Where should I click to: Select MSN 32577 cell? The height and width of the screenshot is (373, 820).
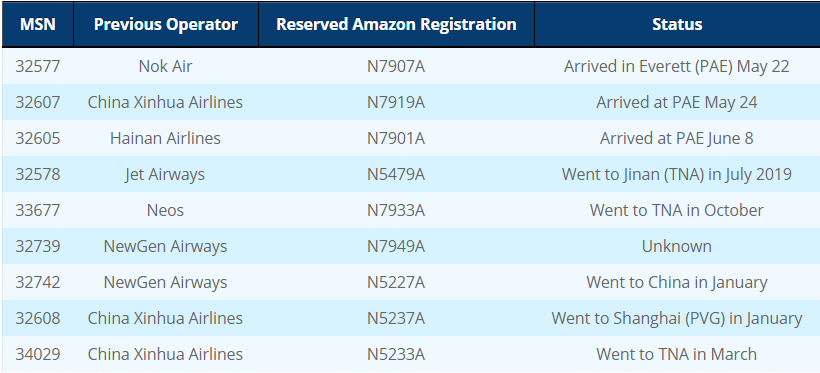coord(38,66)
